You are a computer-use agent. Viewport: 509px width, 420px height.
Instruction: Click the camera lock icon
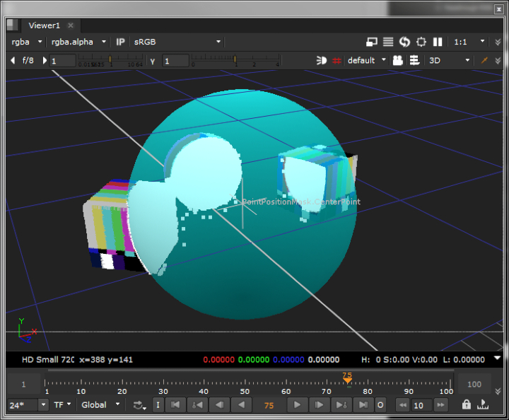click(398, 61)
